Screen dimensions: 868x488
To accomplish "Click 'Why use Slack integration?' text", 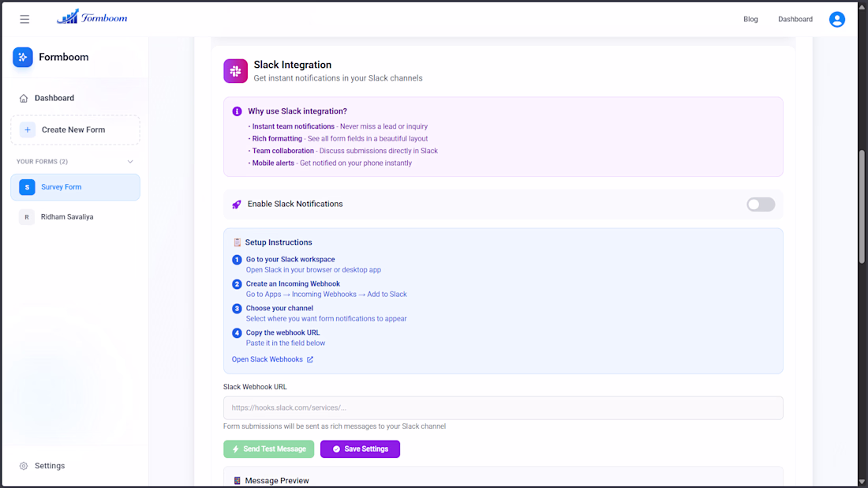I will [297, 111].
